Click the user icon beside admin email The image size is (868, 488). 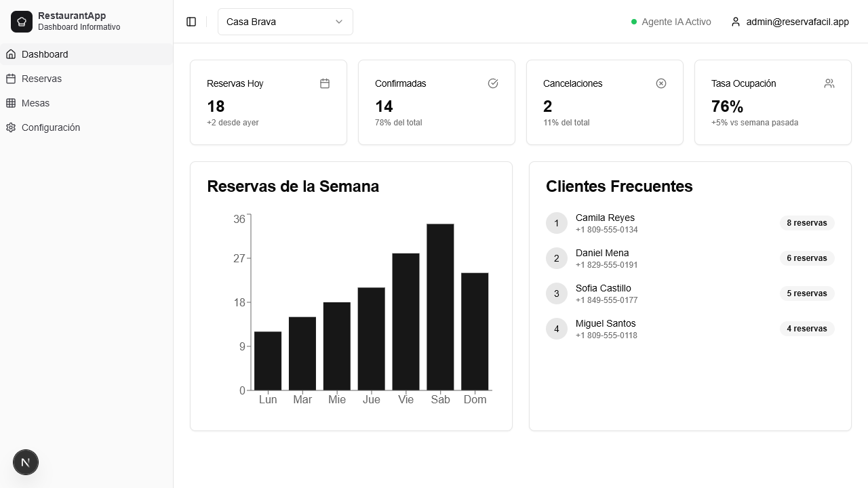point(736,22)
